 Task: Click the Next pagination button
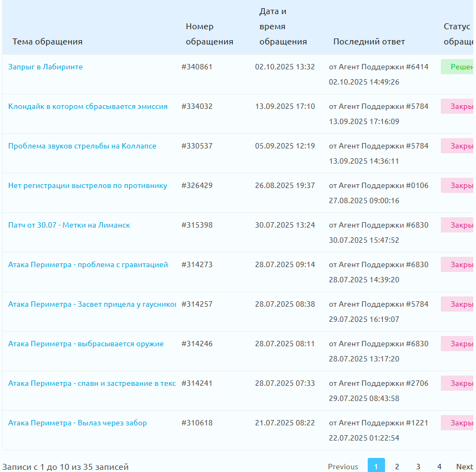[465, 467]
